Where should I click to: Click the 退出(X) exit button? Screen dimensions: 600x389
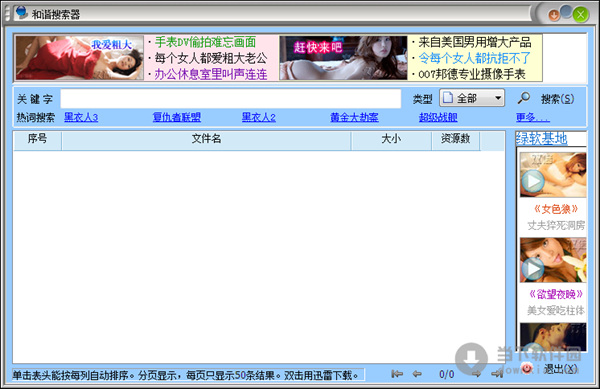[x=560, y=369]
